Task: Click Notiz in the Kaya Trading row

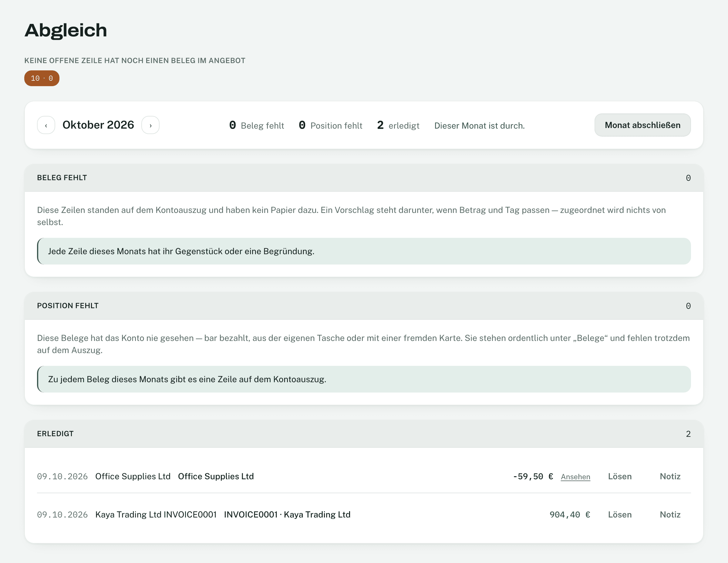Action: point(670,514)
